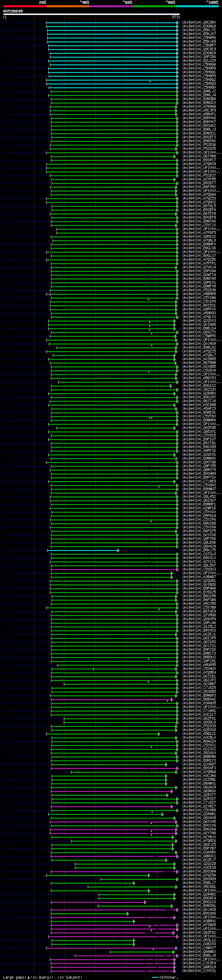Image resolution: width=222 pixels, height=980 pixels.
Task: Click the green alignment bar for UniRef100_C5XHU0
Action: click(x=114, y=669)
